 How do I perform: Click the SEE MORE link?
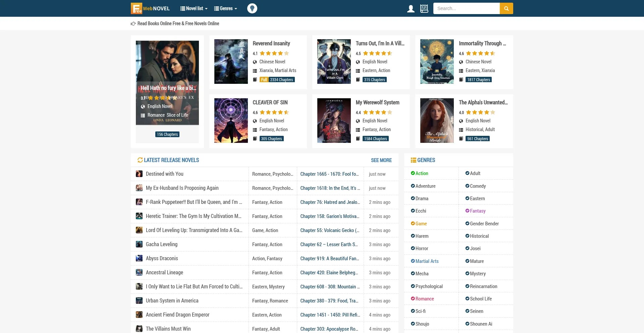coord(381,160)
